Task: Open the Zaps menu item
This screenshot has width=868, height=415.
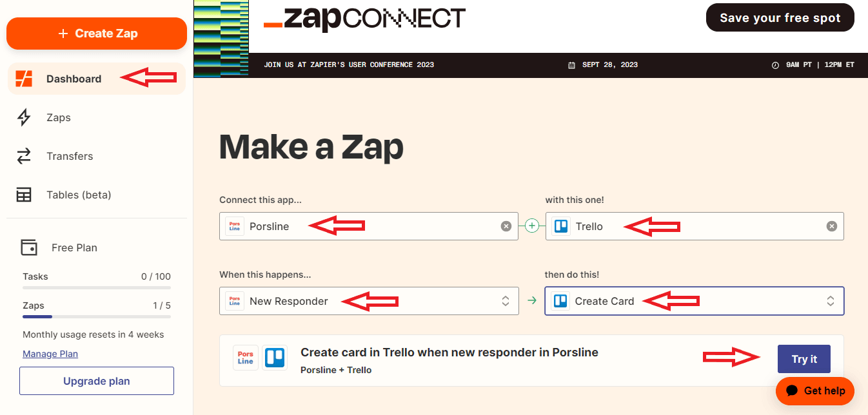Action: (59, 117)
